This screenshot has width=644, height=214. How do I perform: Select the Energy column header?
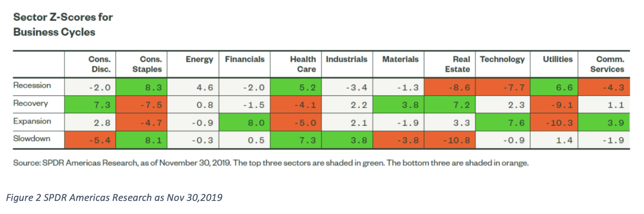[x=199, y=59]
